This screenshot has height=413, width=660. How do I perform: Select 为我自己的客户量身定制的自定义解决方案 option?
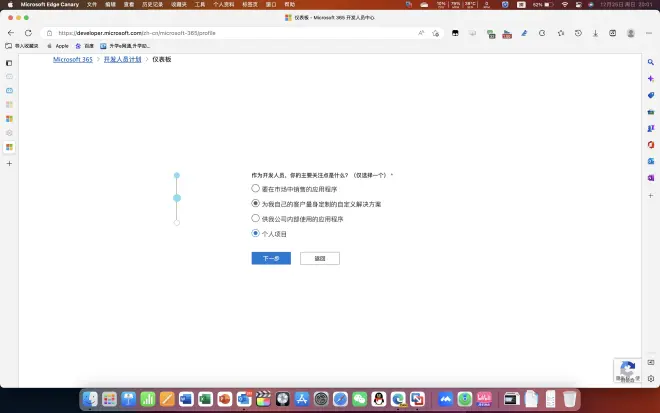(255, 203)
